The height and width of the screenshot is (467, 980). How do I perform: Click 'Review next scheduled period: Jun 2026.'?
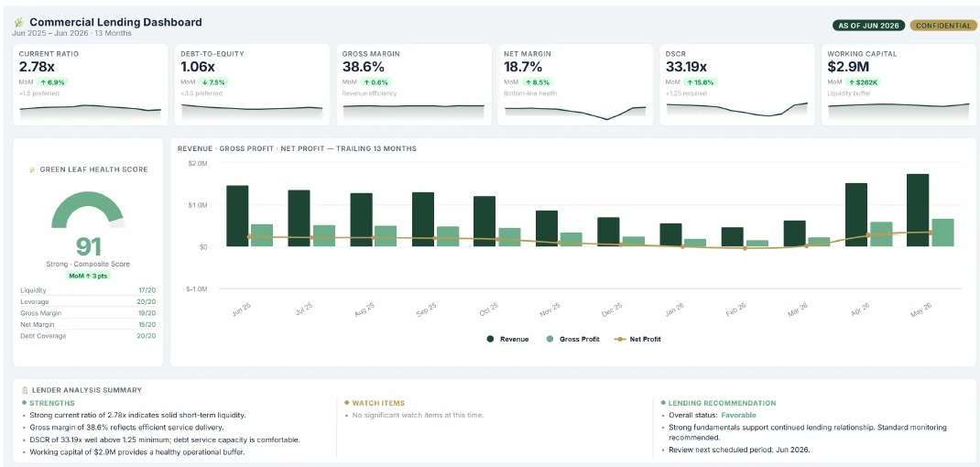pyautogui.click(x=739, y=450)
